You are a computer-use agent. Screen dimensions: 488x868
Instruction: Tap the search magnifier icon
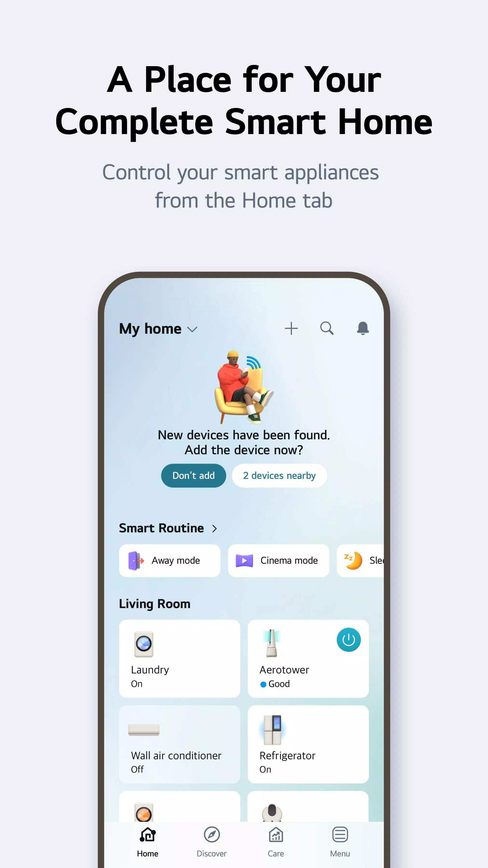click(x=327, y=328)
